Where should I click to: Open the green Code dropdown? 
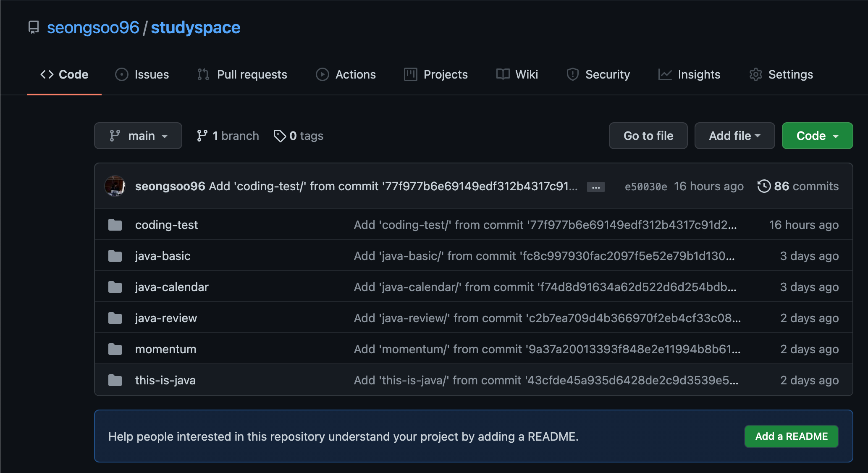click(817, 136)
